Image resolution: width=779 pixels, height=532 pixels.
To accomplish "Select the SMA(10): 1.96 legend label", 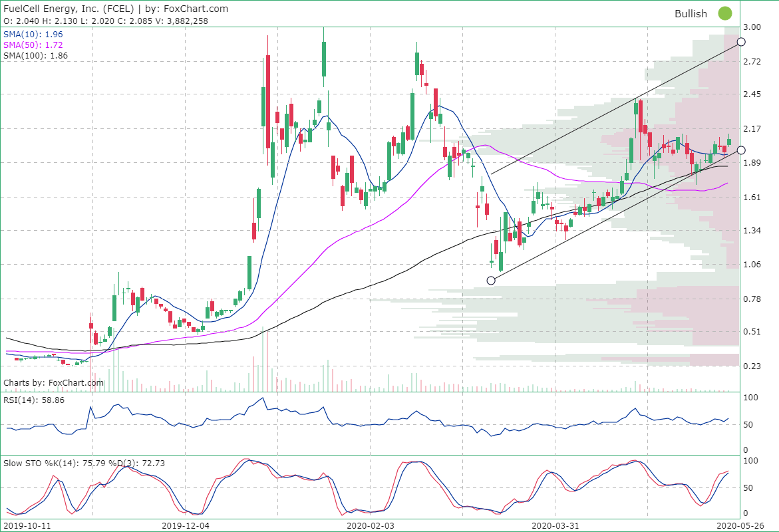I will click(x=33, y=35).
